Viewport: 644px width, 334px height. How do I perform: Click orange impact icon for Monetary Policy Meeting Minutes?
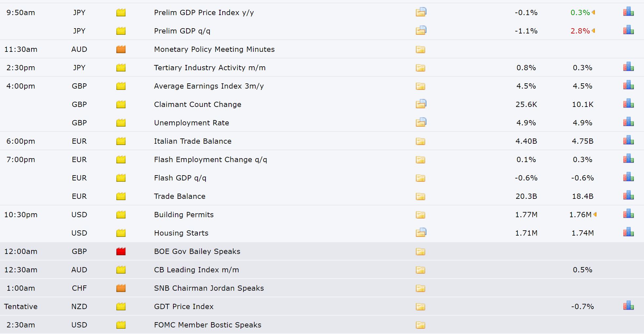pyautogui.click(x=121, y=50)
